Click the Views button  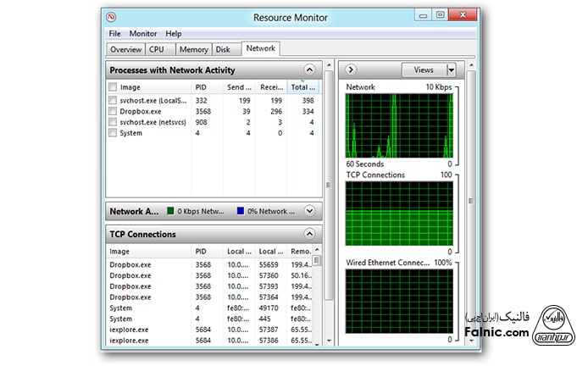423,69
